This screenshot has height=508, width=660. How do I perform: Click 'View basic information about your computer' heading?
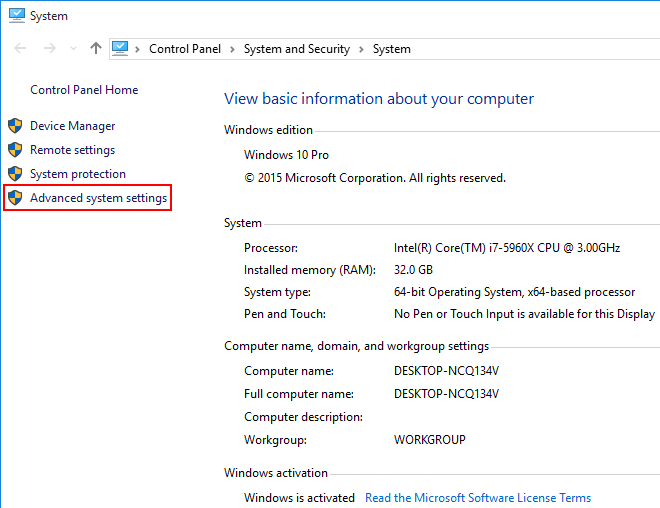(x=379, y=99)
